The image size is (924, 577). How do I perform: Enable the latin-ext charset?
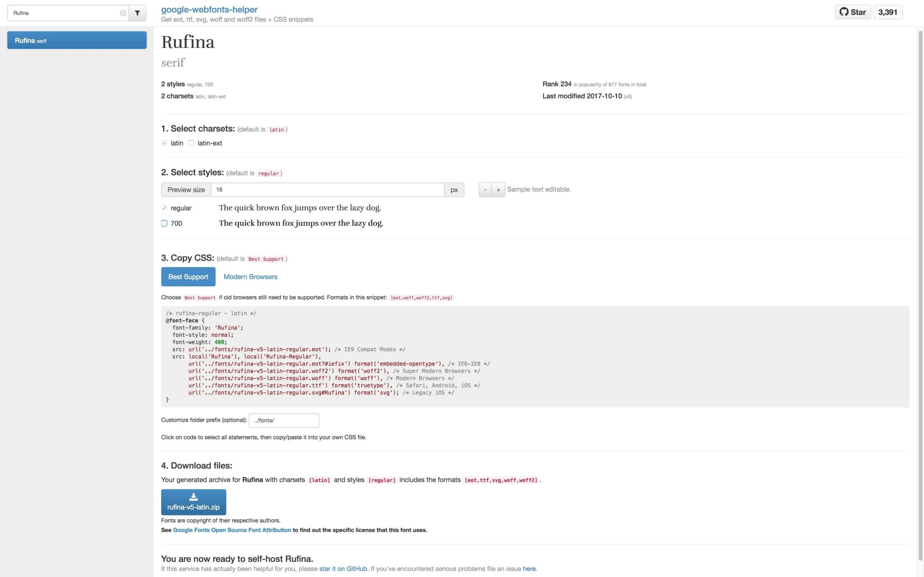click(191, 143)
